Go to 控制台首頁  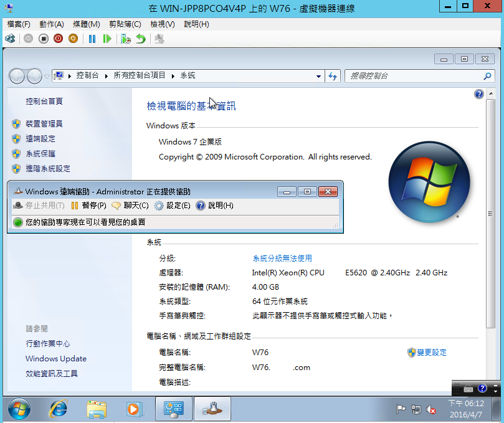44,102
